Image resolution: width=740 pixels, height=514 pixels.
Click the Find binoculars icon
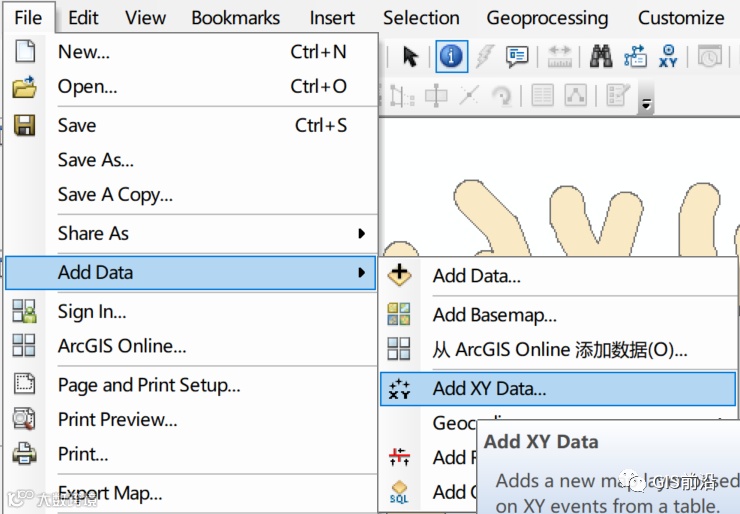point(600,56)
